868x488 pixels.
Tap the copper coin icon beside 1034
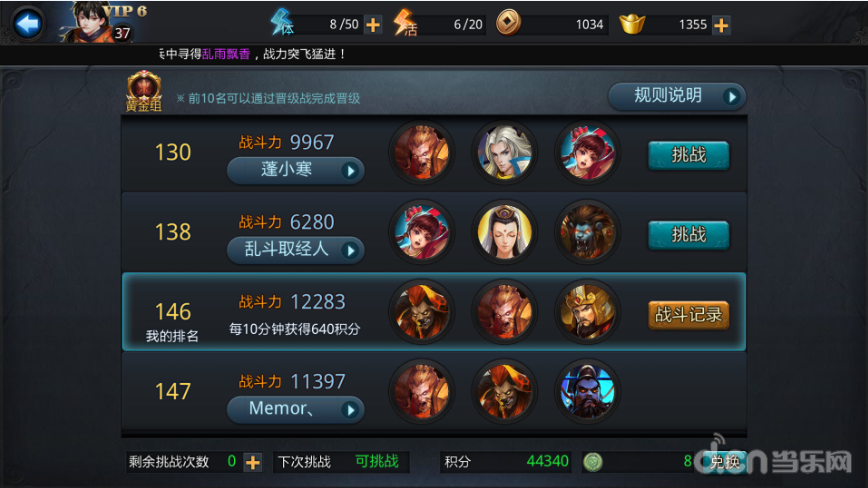pos(508,24)
